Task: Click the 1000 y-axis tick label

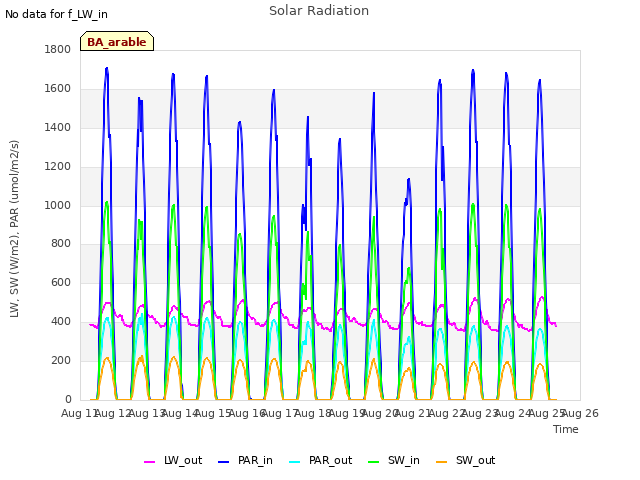Action: point(58,205)
